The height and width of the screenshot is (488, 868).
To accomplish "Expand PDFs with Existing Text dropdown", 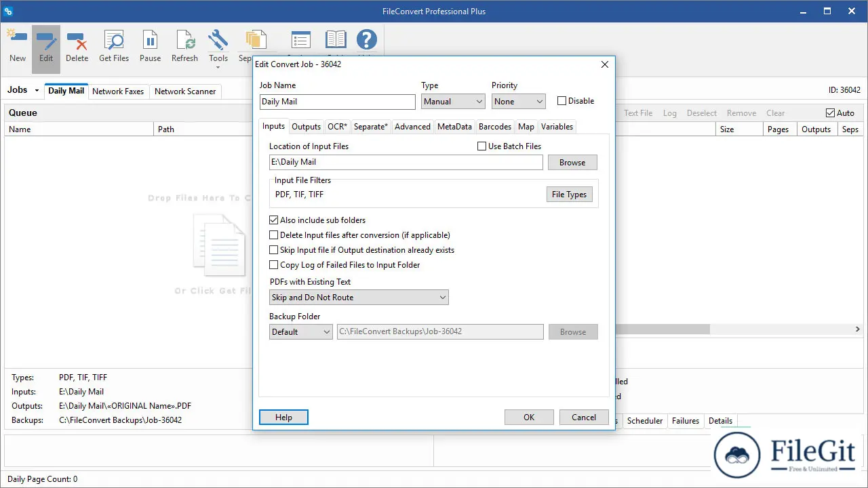I will tap(359, 298).
